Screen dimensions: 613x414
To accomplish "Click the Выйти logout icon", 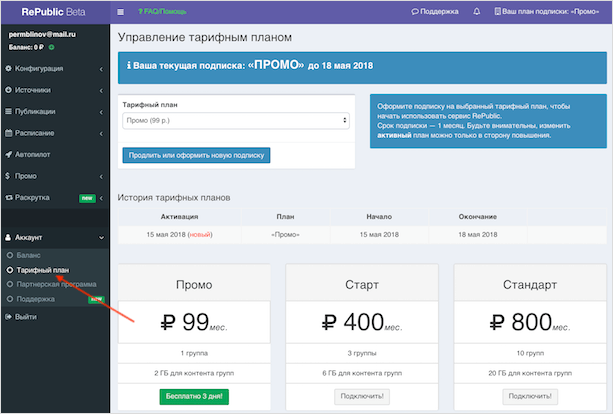I will [x=9, y=316].
